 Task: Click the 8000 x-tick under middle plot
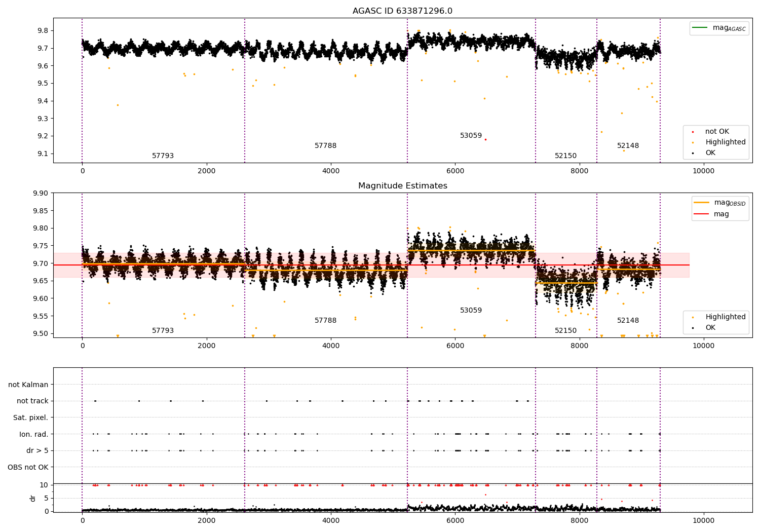tap(579, 346)
